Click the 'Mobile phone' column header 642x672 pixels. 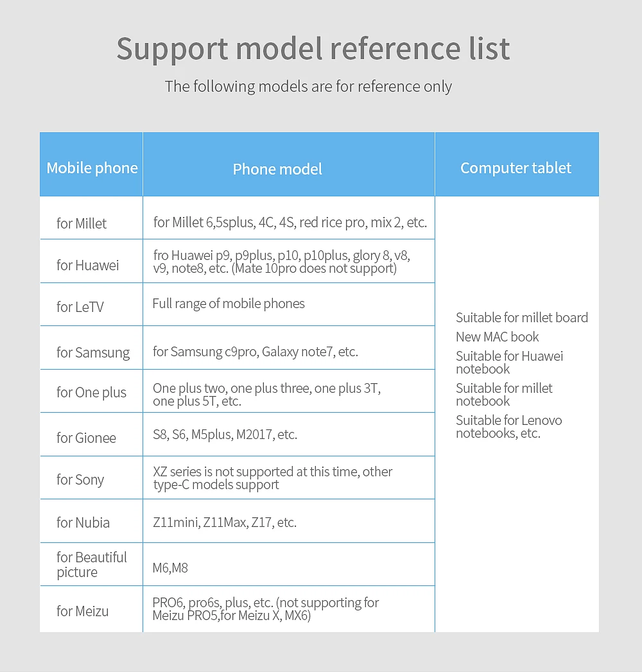pyautogui.click(x=92, y=168)
